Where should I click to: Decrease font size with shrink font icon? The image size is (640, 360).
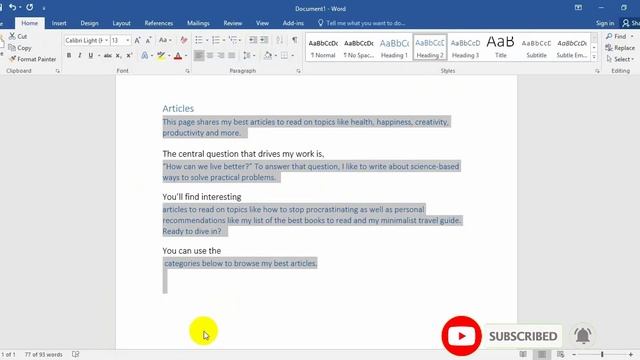[149, 40]
